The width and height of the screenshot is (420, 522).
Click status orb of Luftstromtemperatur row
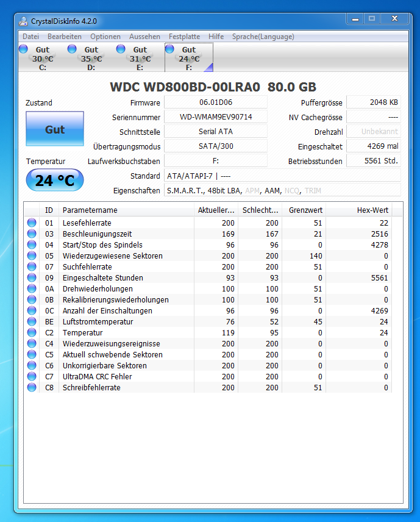(32, 321)
